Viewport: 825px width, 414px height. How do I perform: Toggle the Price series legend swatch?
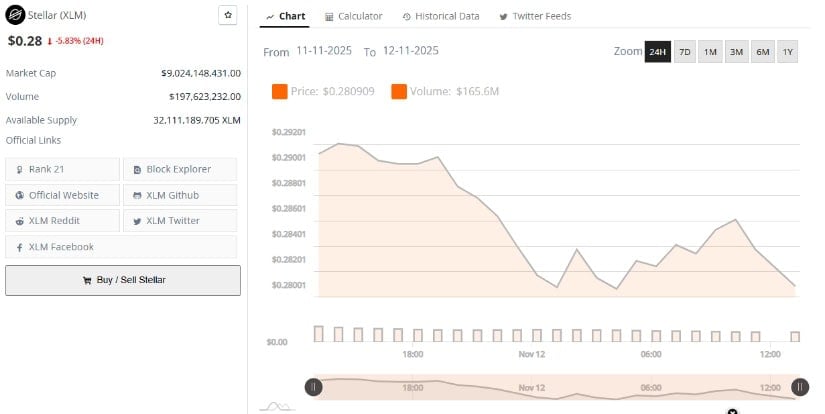(x=280, y=92)
